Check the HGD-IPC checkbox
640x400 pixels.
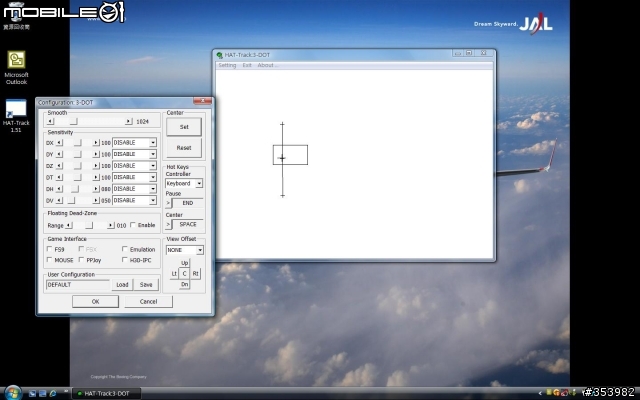pyautogui.click(x=125, y=260)
